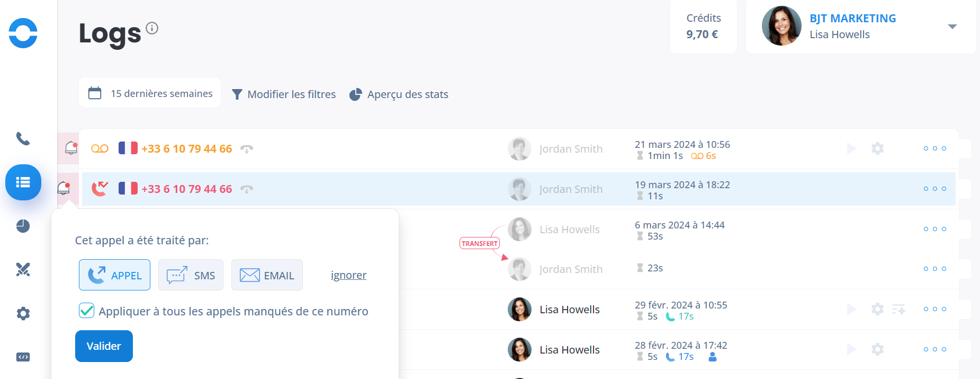Open three-dot menu for 6 mars call
The image size is (980, 379).
tap(935, 229)
